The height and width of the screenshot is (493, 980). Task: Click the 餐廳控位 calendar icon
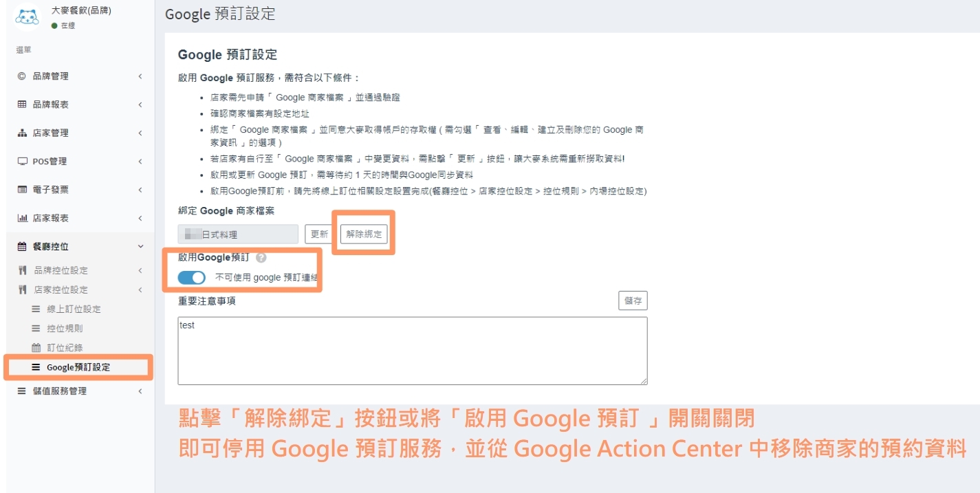[x=22, y=247]
